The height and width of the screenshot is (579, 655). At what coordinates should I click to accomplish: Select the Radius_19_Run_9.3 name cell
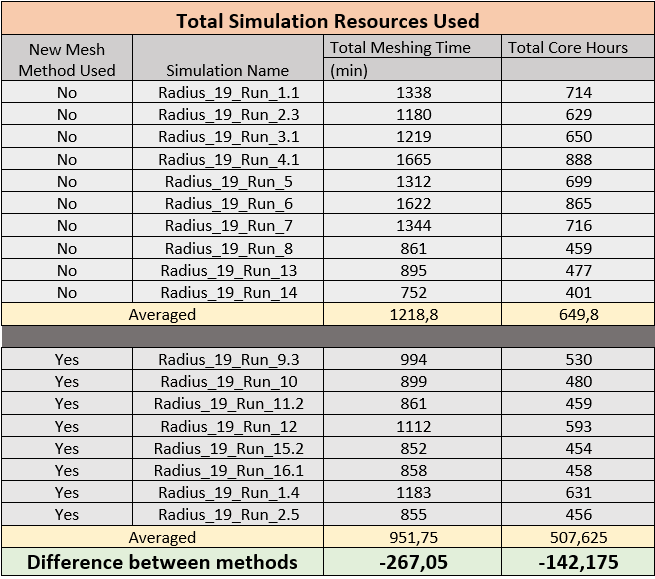click(x=228, y=359)
